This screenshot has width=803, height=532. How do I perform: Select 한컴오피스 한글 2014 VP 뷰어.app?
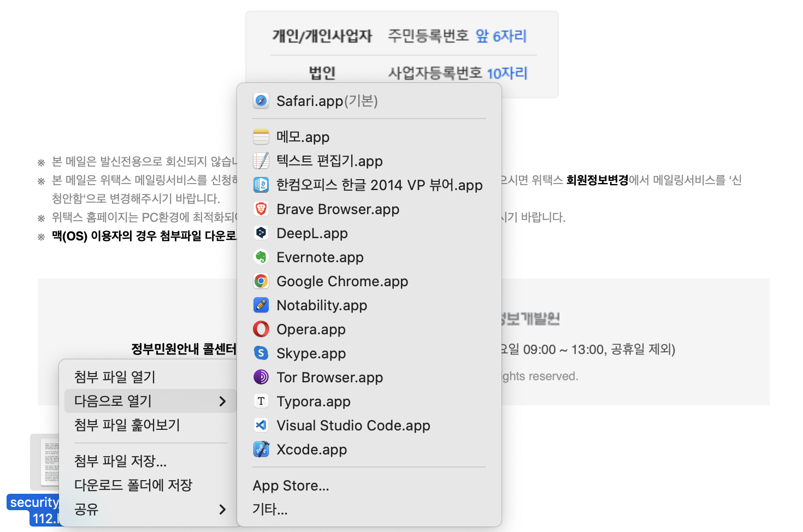[369, 185]
